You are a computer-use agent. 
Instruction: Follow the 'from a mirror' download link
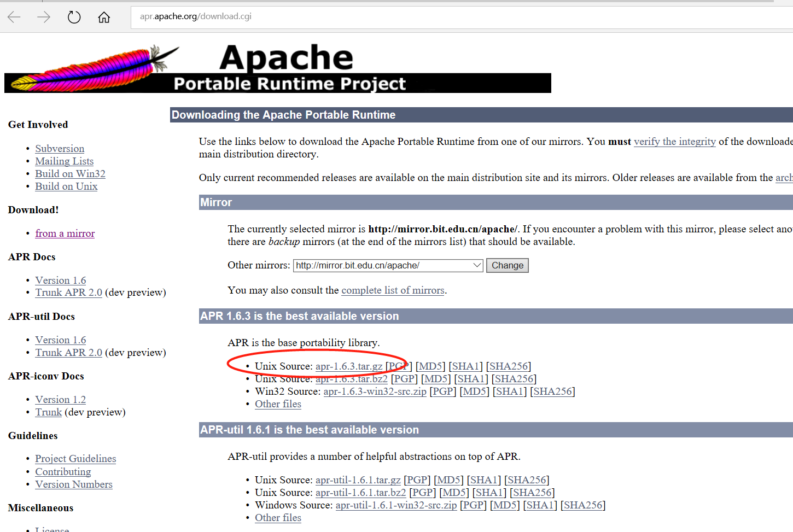[x=65, y=233]
